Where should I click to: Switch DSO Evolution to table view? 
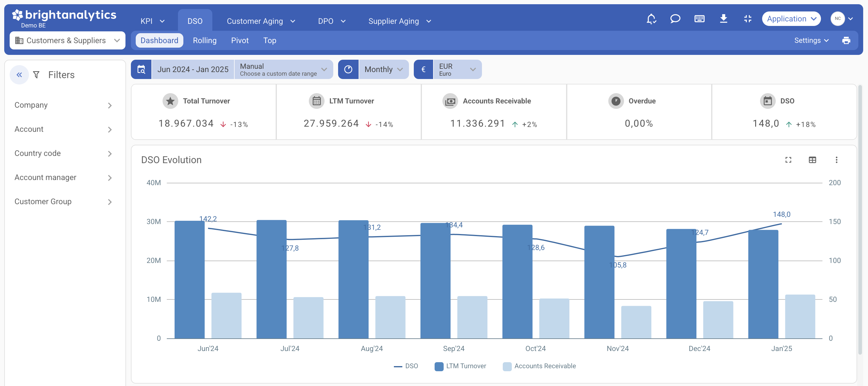[813, 160]
